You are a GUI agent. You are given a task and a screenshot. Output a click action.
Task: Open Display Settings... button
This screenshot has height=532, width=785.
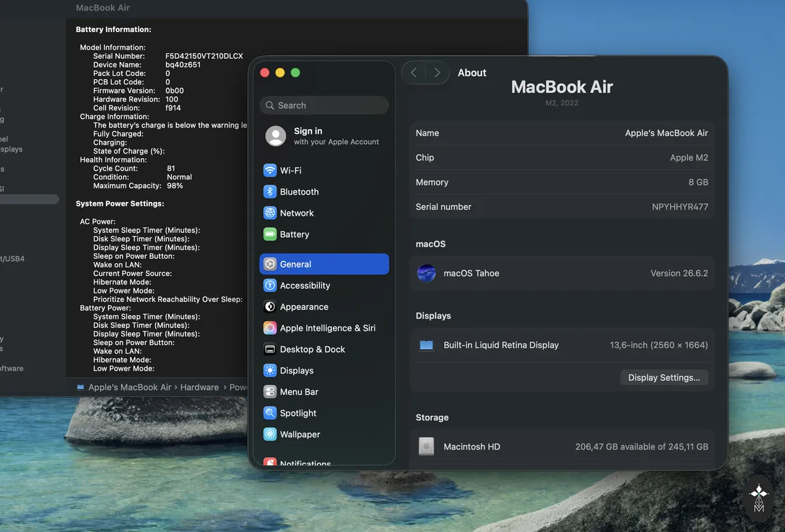(x=664, y=377)
